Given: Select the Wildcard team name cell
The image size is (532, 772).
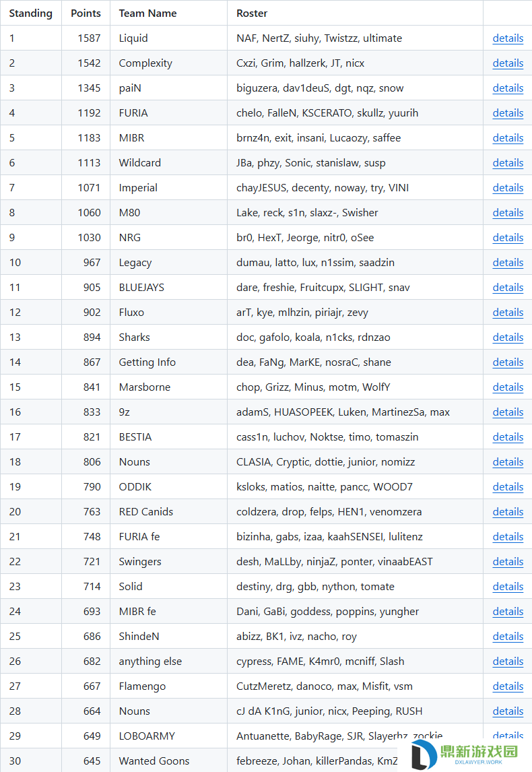Looking at the screenshot, I should click(169, 162).
